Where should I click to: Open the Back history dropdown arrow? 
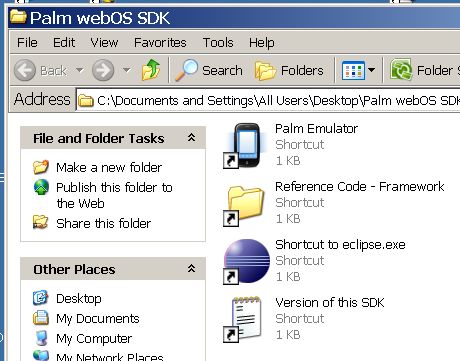(79, 70)
